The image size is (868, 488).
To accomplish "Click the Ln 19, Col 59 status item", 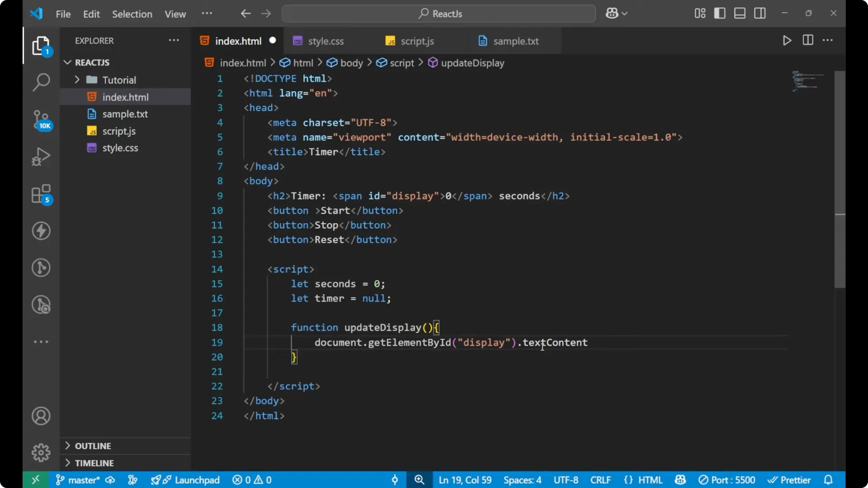I will click(x=465, y=480).
